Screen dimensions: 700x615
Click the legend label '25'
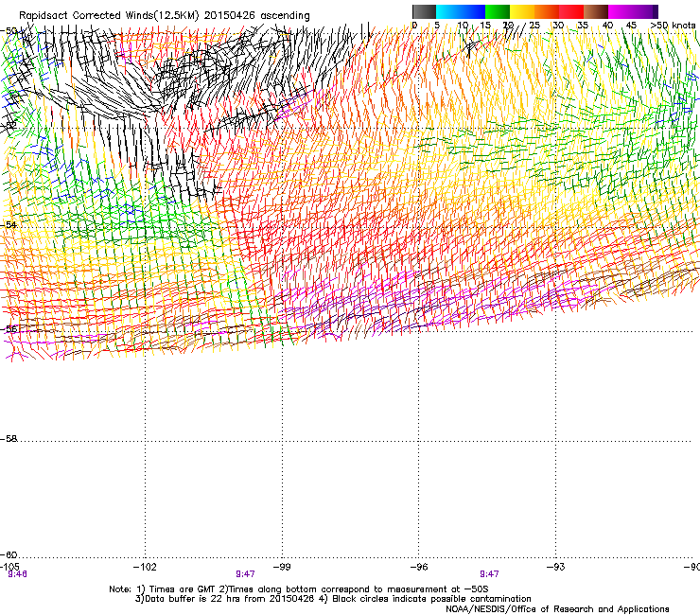[x=534, y=25]
